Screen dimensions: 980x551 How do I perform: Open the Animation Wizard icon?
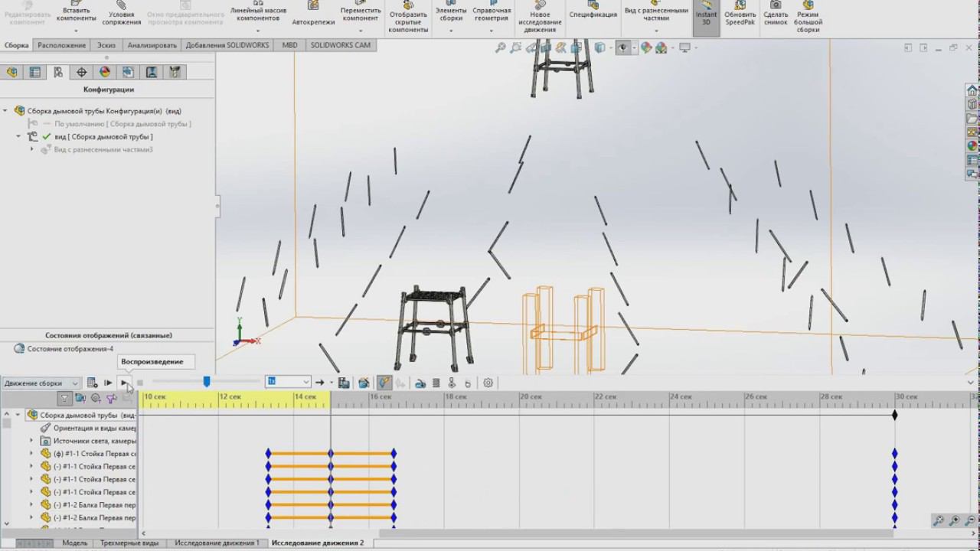pyautogui.click(x=364, y=383)
